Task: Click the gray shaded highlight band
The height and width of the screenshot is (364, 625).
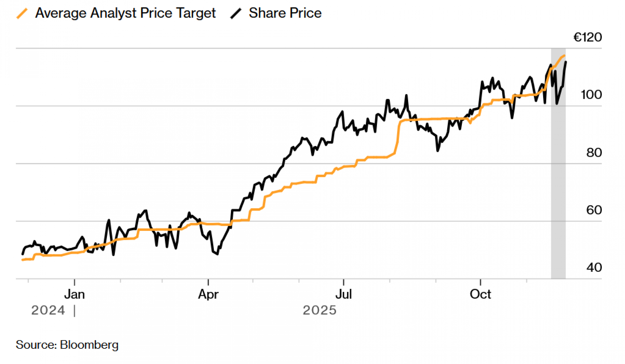Action: pos(558,187)
